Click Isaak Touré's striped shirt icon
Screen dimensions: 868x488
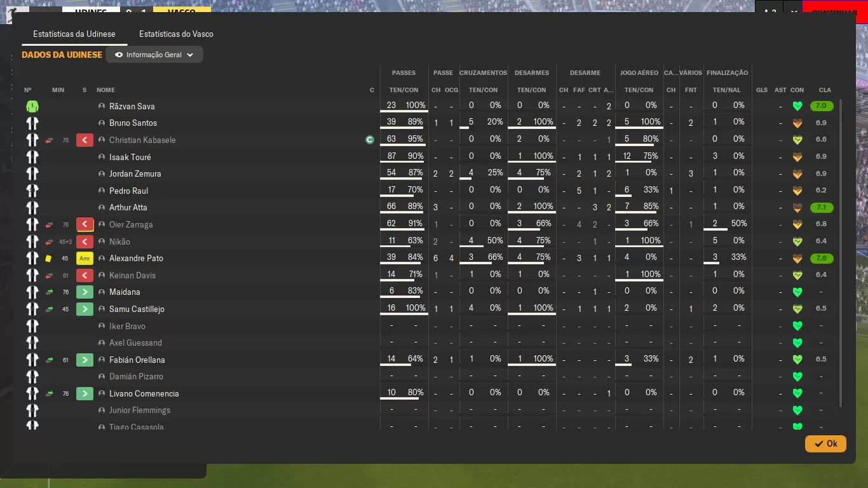tap(32, 157)
